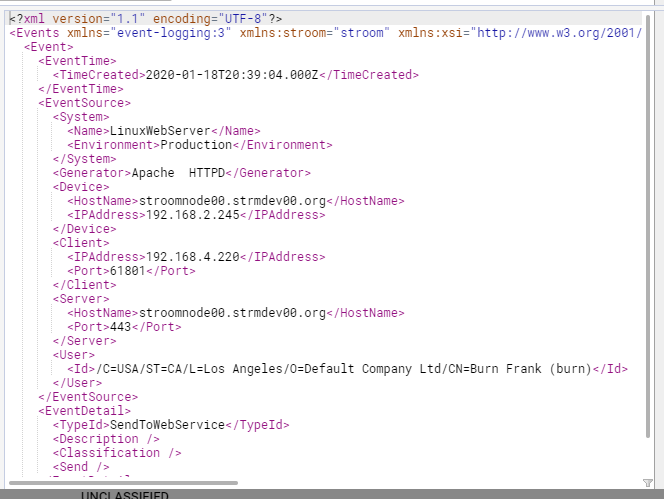Click the horizontal scrollbar thumb
This screenshot has height=499, width=664.
click(120, 483)
